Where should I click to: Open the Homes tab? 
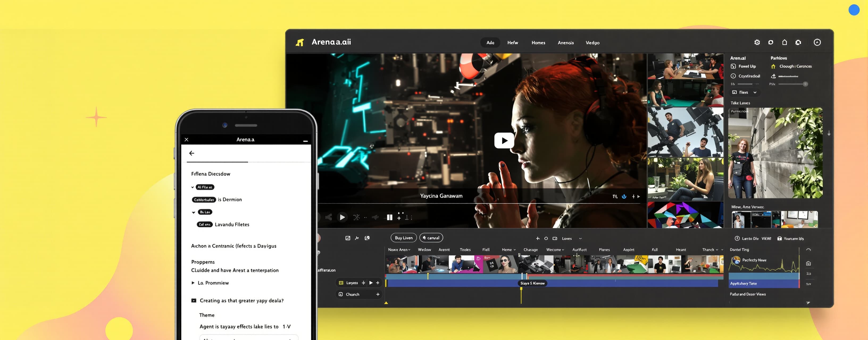click(x=538, y=42)
